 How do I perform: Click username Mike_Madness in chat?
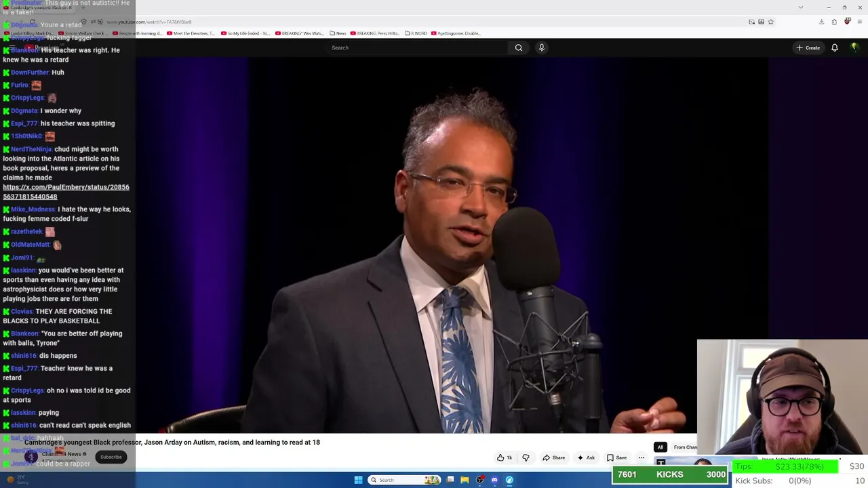[x=33, y=209]
